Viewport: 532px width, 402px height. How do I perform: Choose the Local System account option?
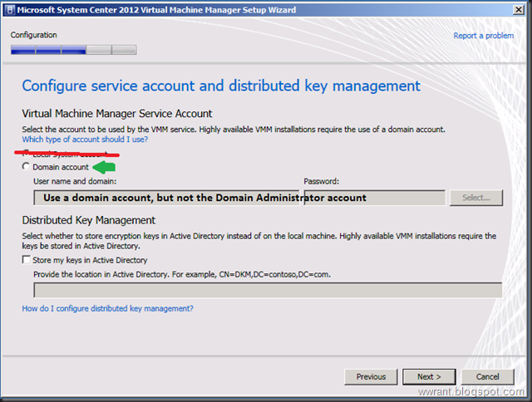[27, 154]
